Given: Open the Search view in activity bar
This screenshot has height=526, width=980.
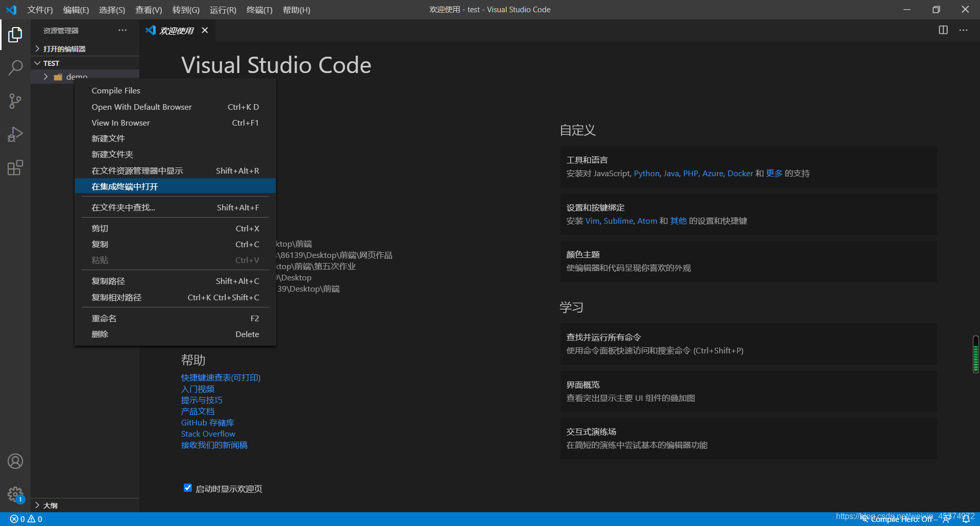Looking at the screenshot, I should pos(15,67).
